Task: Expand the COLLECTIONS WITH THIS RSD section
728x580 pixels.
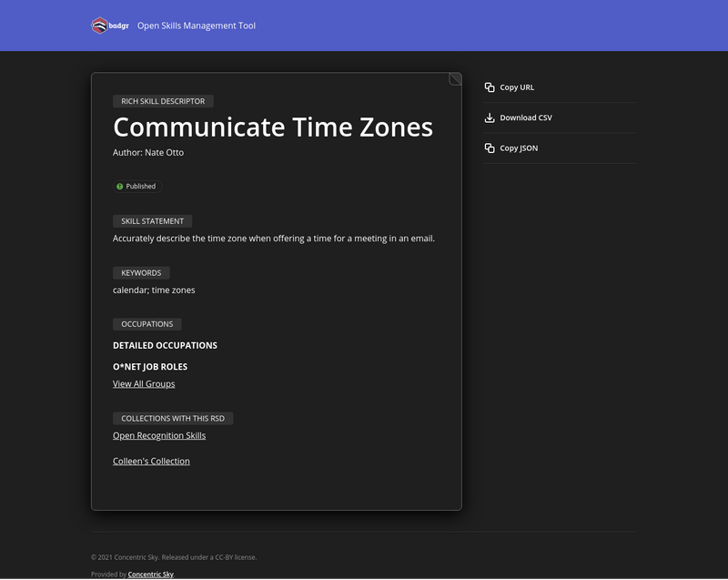Action: pyautogui.click(x=175, y=418)
